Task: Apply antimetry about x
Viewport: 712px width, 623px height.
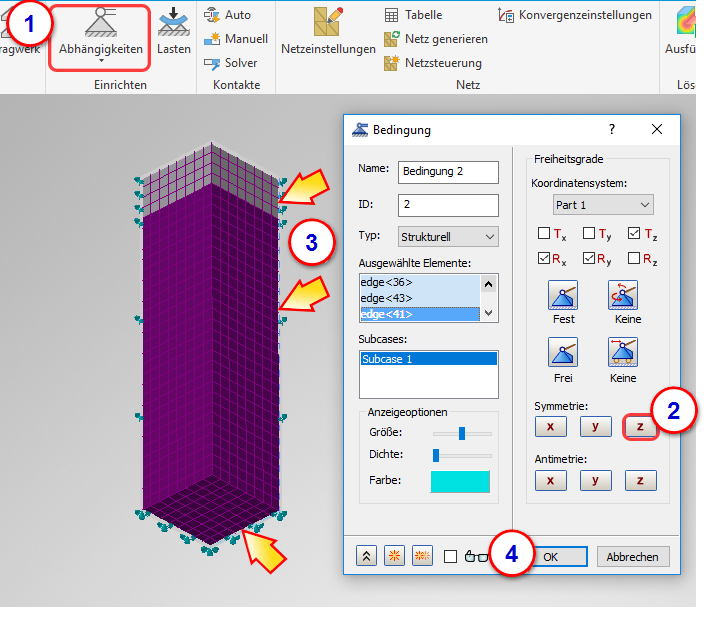Action: 550,480
